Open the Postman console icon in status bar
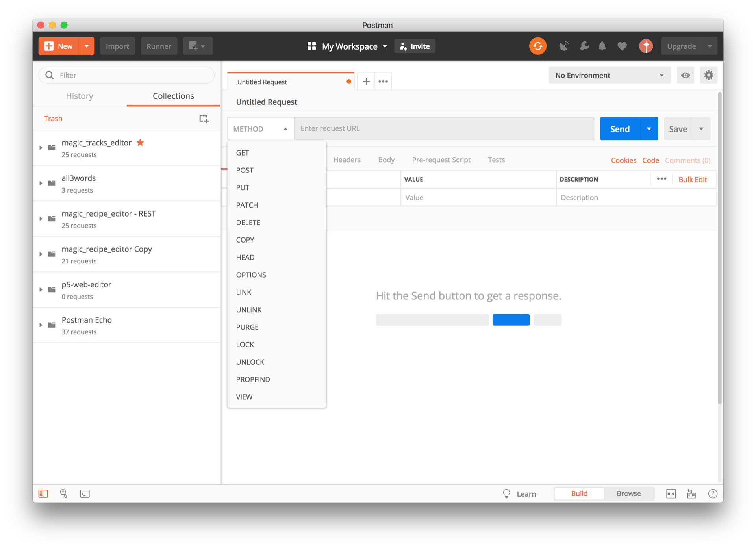The height and width of the screenshot is (549, 756). [85, 493]
